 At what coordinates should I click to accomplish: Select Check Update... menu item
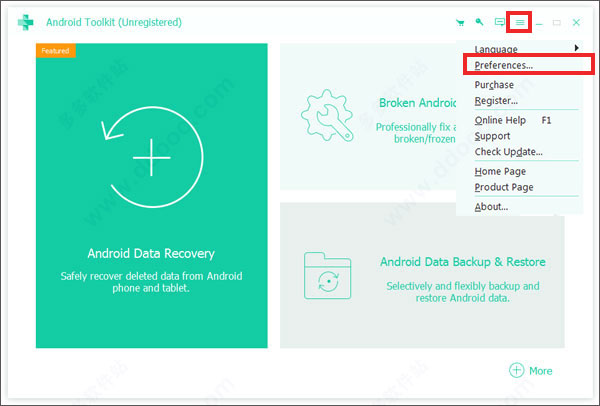[x=509, y=152]
